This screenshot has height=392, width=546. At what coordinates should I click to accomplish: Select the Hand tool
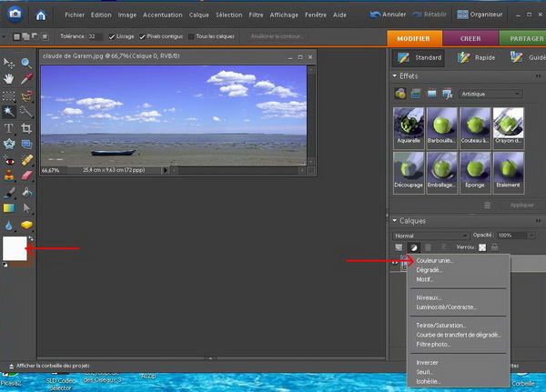coord(9,79)
